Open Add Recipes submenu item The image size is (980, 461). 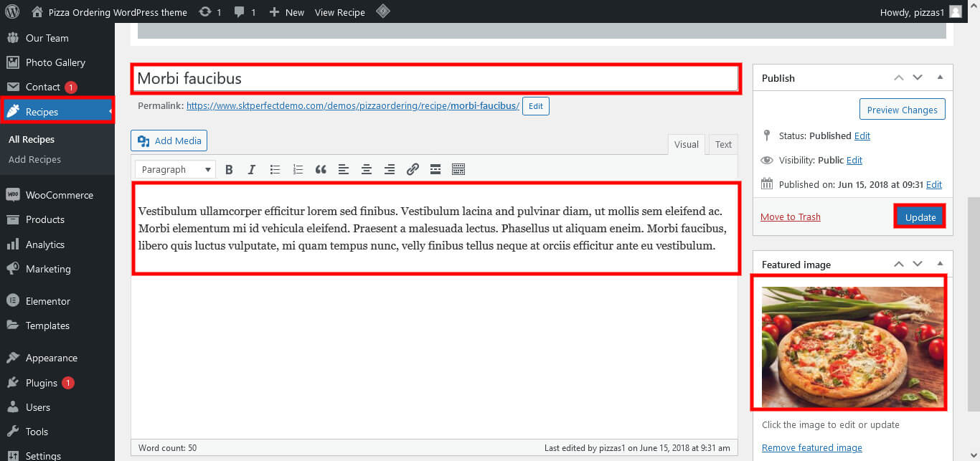click(34, 159)
